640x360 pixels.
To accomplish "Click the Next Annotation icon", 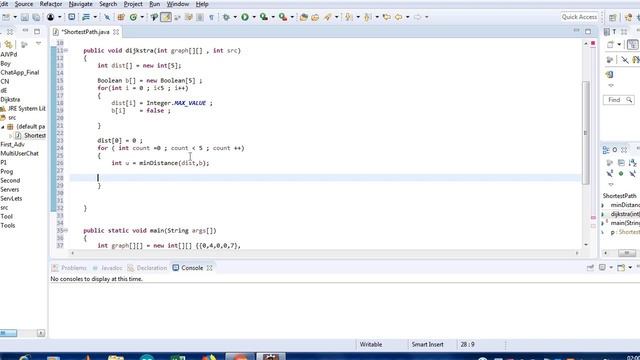I will click(348, 17).
